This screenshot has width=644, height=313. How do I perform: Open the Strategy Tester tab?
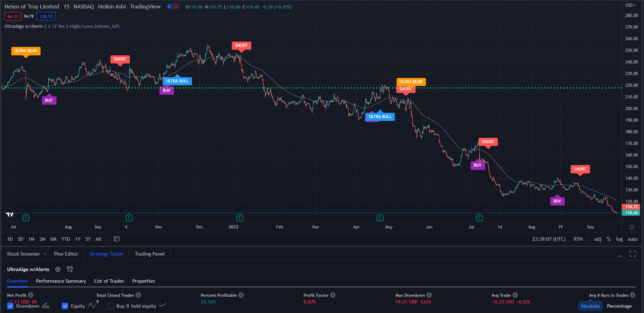point(106,254)
